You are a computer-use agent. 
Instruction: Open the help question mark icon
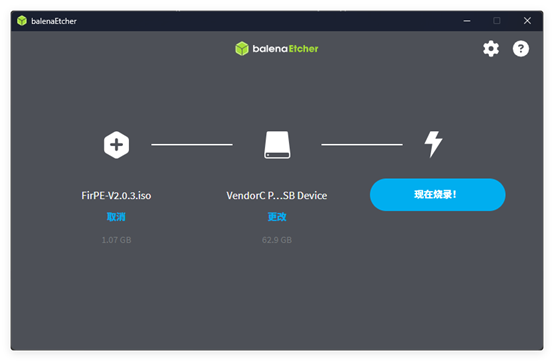(520, 49)
